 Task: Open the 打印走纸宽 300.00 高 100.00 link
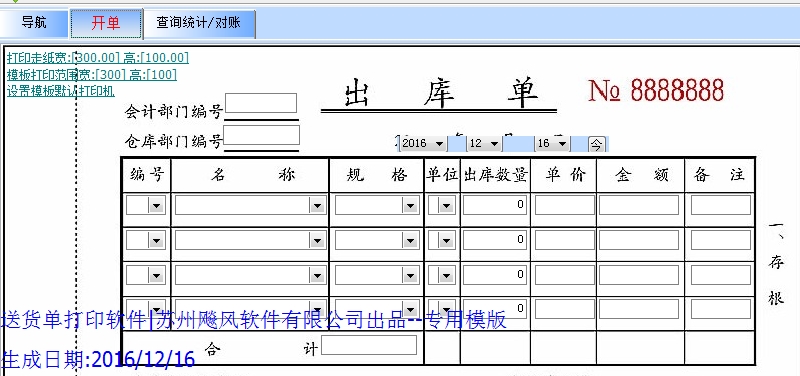coord(98,58)
